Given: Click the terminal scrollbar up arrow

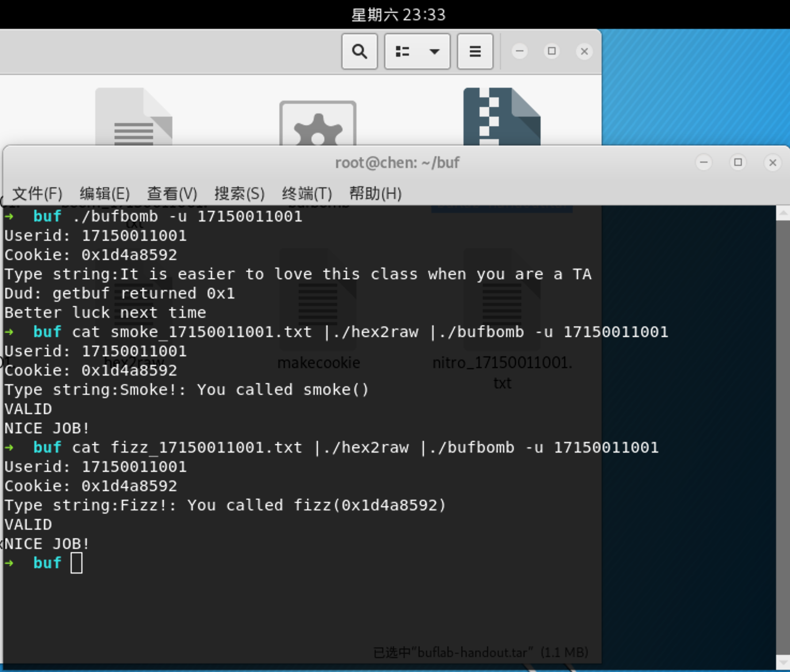Looking at the screenshot, I should 783,213.
